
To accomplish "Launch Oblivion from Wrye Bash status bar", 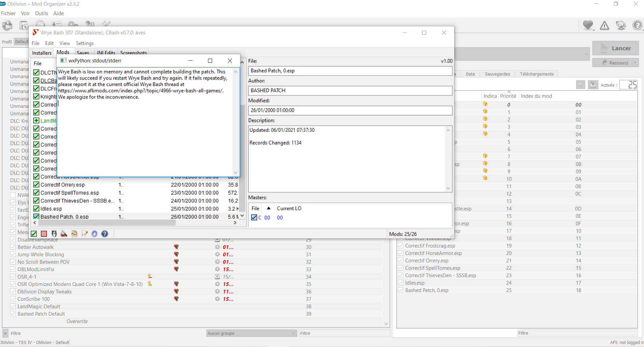I will coord(54,234).
